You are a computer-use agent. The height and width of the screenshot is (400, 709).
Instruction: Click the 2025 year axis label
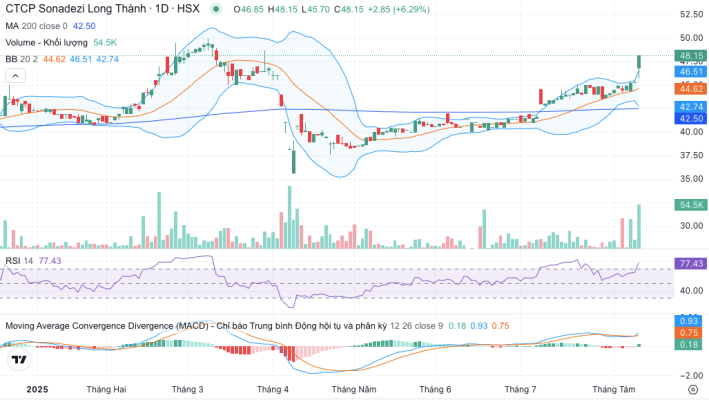coord(37,389)
